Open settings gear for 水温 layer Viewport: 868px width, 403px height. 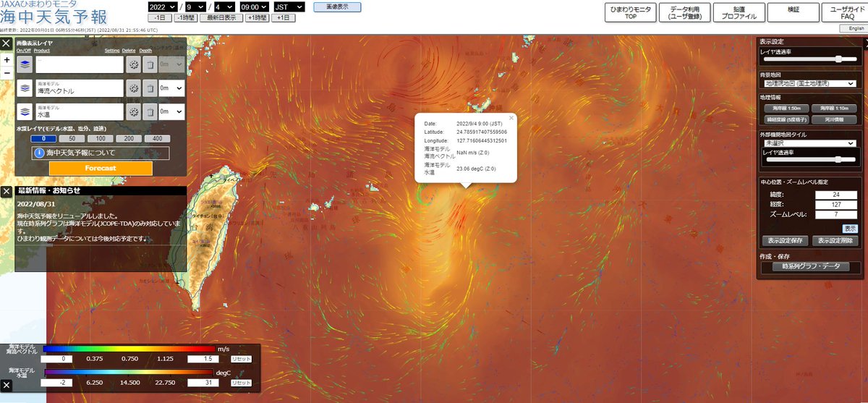[x=133, y=112]
